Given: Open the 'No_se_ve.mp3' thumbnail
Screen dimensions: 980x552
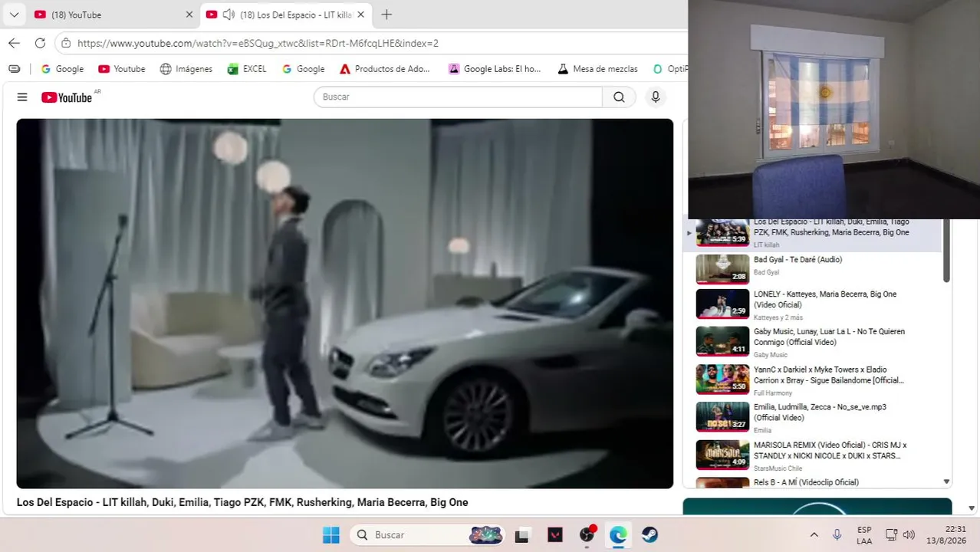Looking at the screenshot, I should click(x=722, y=416).
